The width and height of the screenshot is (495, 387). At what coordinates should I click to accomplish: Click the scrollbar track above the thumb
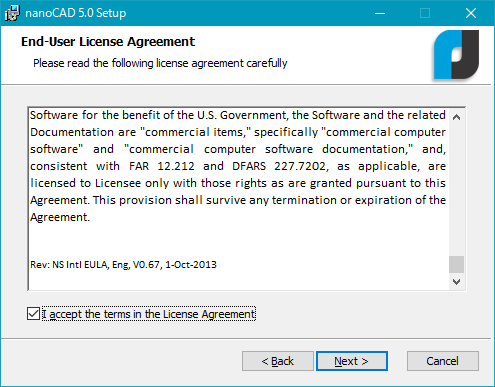456,190
